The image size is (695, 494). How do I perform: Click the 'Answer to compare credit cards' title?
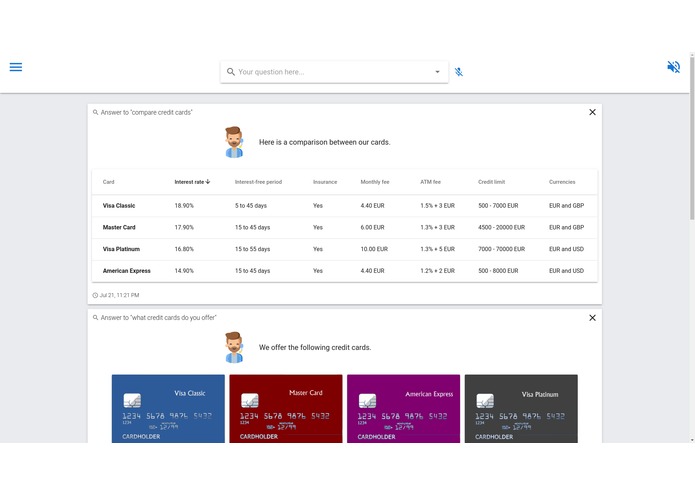click(x=146, y=113)
